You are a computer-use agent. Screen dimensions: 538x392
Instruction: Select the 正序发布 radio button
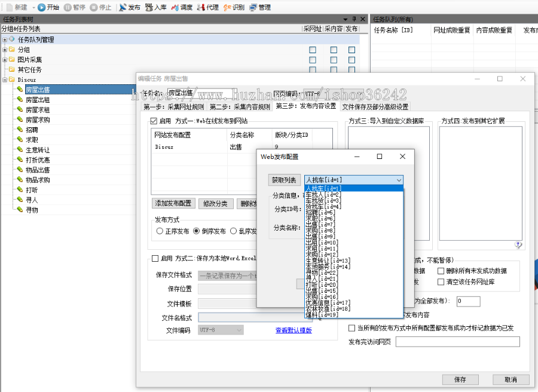point(160,232)
